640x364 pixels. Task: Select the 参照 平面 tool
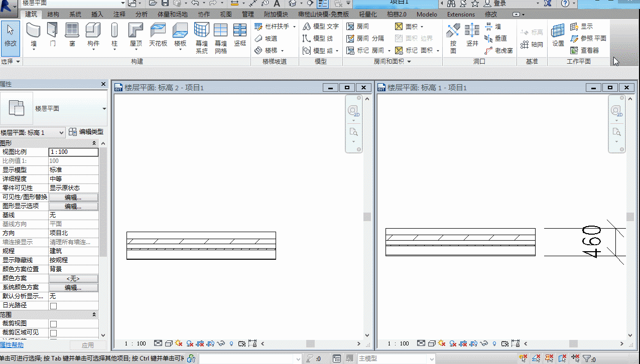(588, 38)
